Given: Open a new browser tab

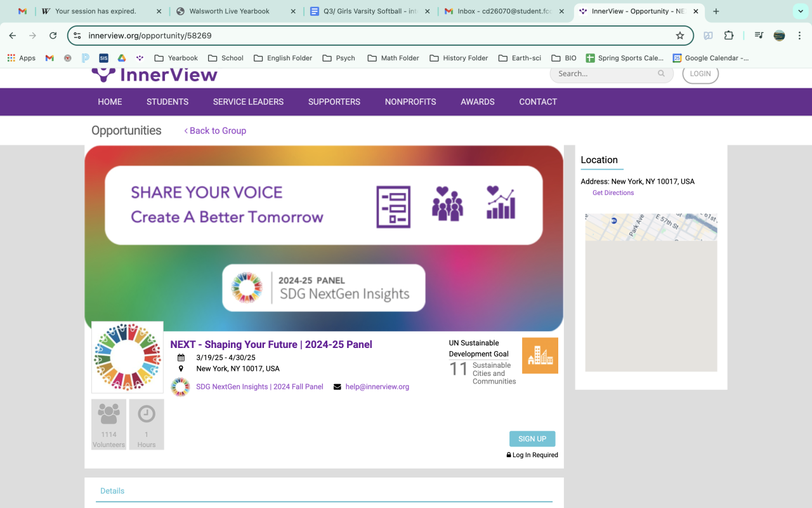Looking at the screenshot, I should point(716,11).
